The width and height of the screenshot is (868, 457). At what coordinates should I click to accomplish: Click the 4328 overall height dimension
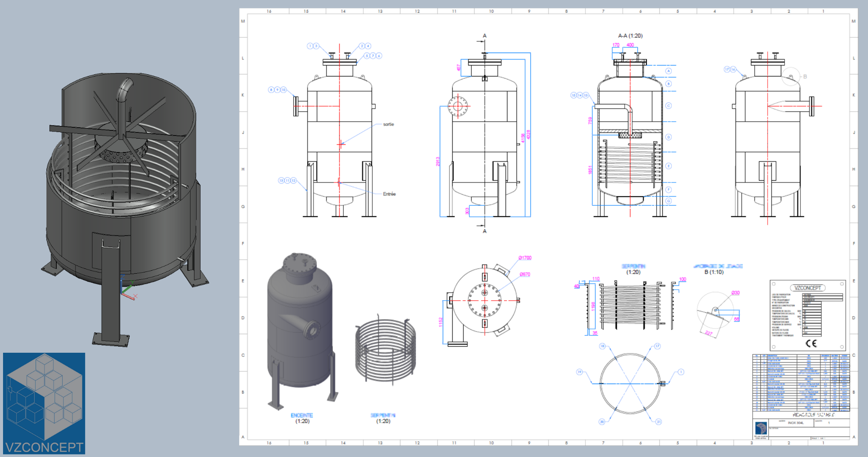(528, 135)
